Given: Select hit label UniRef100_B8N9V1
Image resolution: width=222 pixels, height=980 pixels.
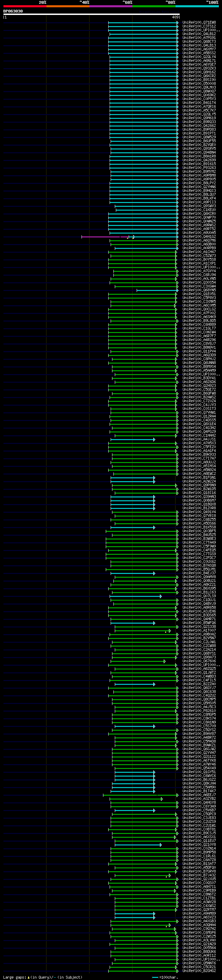Looking at the screenshot, I should click(199, 347).
